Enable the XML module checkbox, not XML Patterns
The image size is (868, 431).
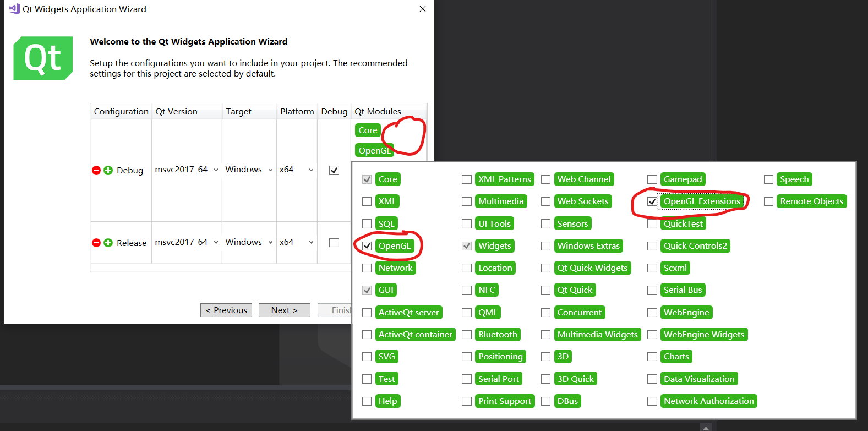click(x=367, y=201)
